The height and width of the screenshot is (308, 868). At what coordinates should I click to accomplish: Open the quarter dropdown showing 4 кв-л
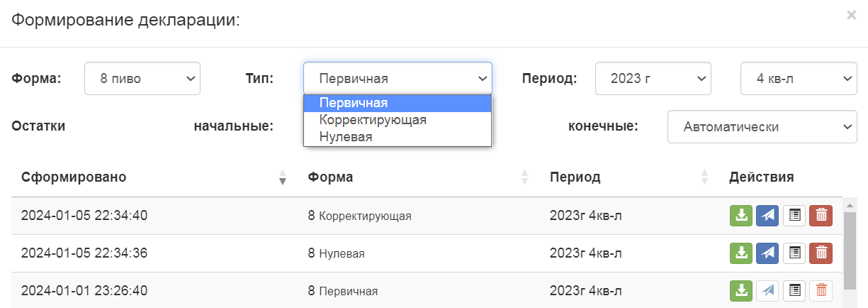(799, 79)
